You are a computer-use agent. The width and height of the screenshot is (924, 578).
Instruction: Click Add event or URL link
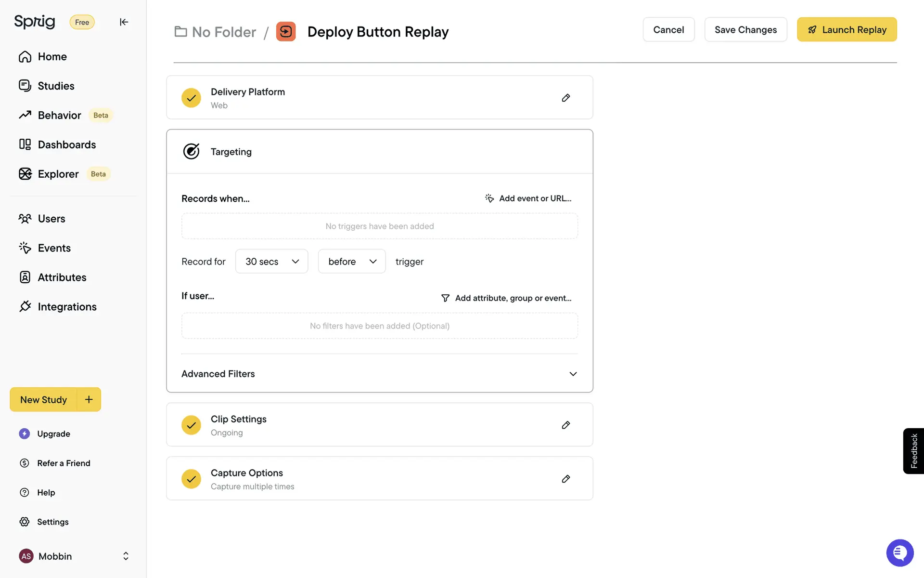(x=528, y=198)
